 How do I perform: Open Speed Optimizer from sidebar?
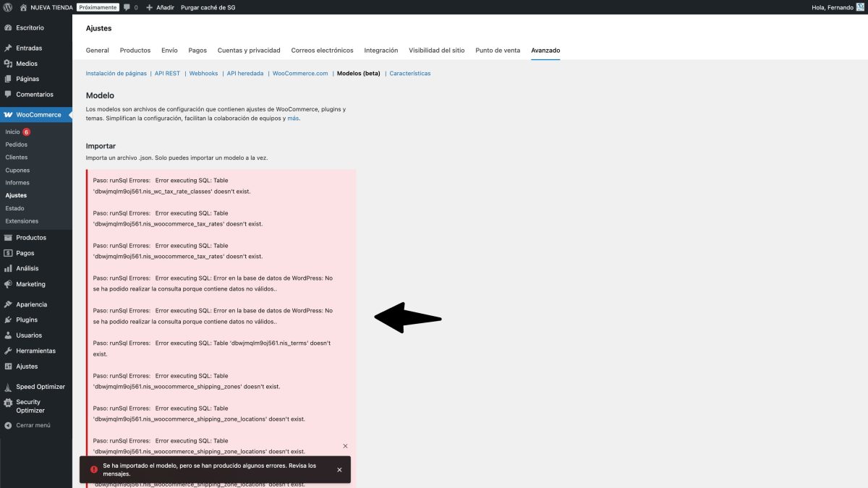point(40,387)
